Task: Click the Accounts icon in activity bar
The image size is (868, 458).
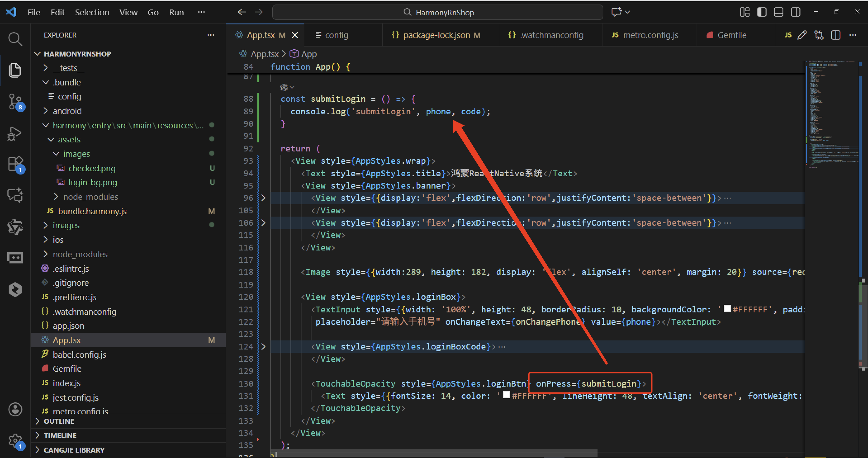Action: coord(15,409)
